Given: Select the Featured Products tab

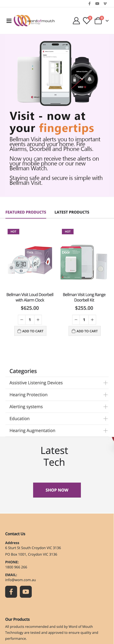Looking at the screenshot, I should point(26,212).
